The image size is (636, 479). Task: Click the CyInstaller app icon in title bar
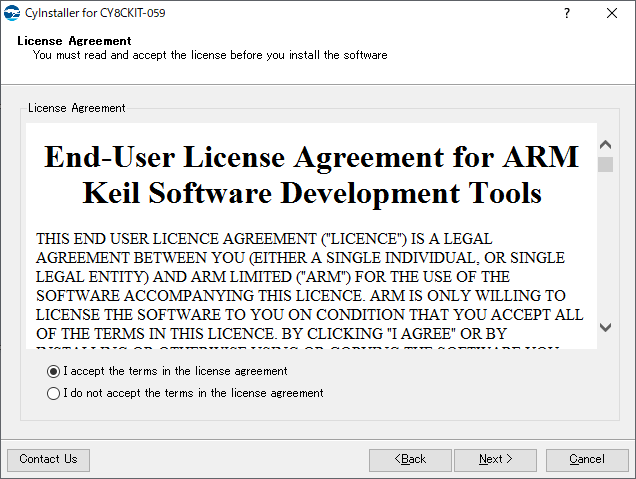click(x=12, y=13)
